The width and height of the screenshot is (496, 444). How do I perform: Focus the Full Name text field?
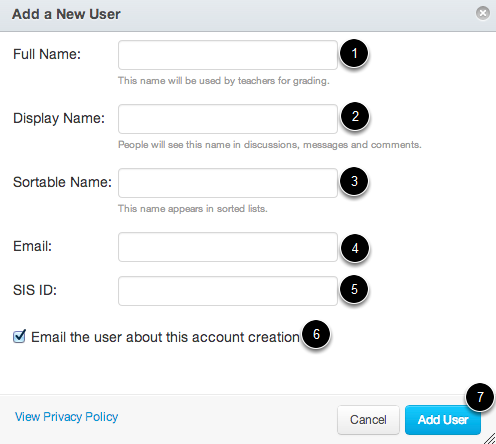tap(228, 55)
